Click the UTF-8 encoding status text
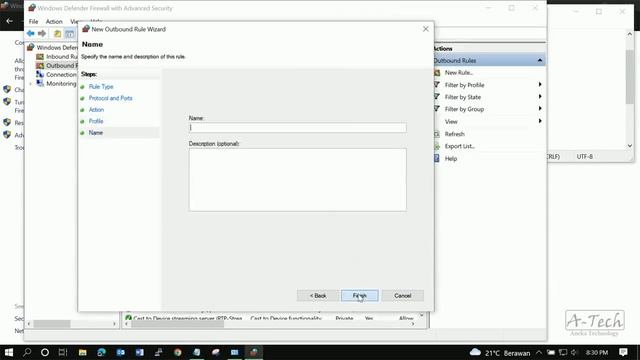Viewport: 640px width, 360px height. point(584,156)
